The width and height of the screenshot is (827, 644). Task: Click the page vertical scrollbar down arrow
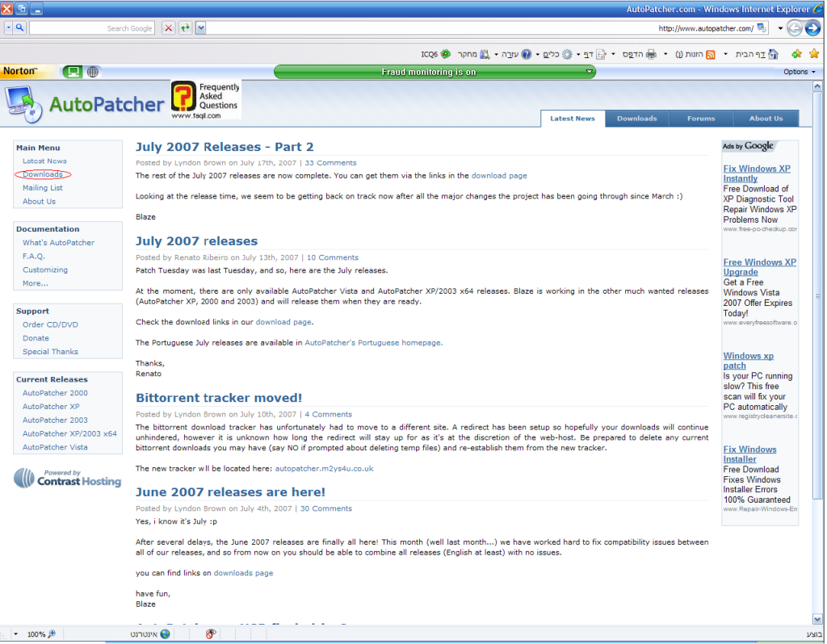pyautogui.click(x=817, y=619)
